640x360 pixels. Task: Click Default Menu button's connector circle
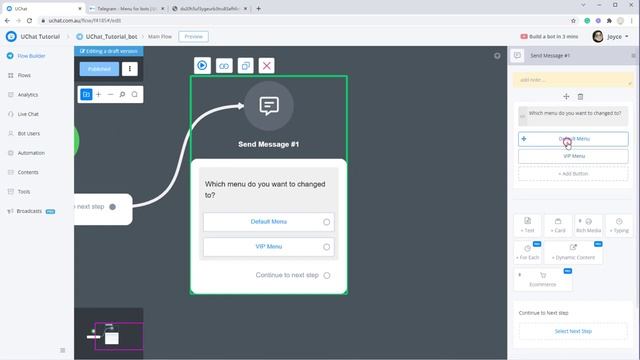coord(327,222)
